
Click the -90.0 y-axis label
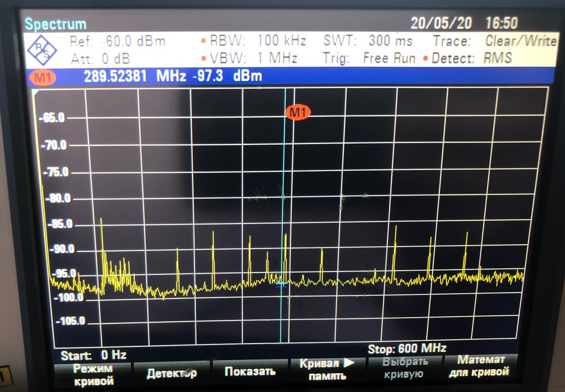(x=62, y=249)
